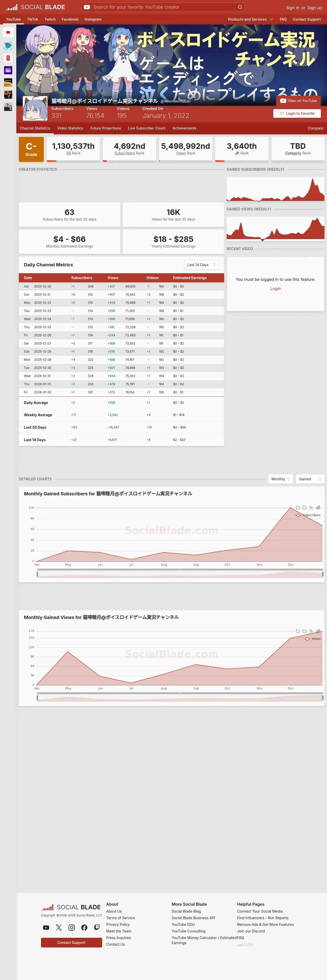The width and height of the screenshot is (327, 980).
Task: Open the red YouTube icon in the left sidebar
Action: pyautogui.click(x=8, y=32)
